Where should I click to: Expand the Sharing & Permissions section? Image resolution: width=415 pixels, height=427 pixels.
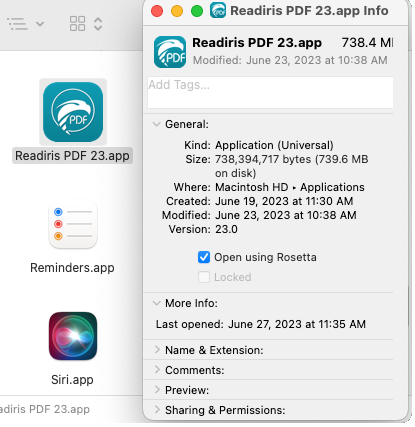pos(157,410)
